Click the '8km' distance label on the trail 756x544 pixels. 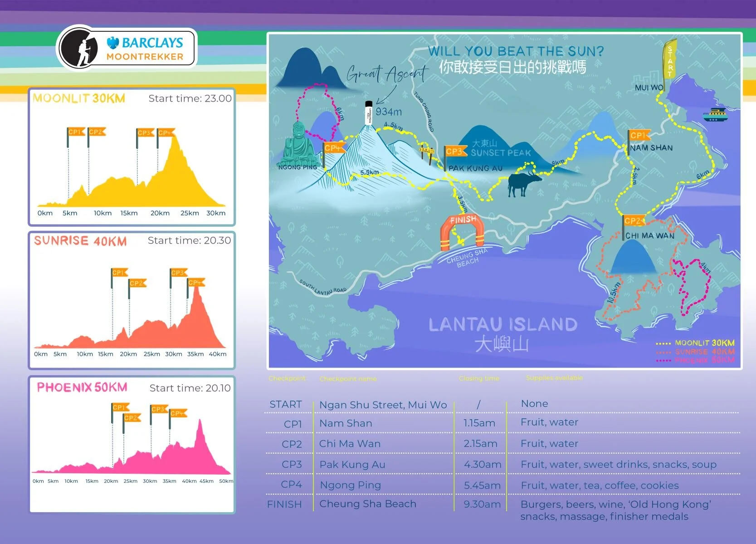(x=558, y=162)
